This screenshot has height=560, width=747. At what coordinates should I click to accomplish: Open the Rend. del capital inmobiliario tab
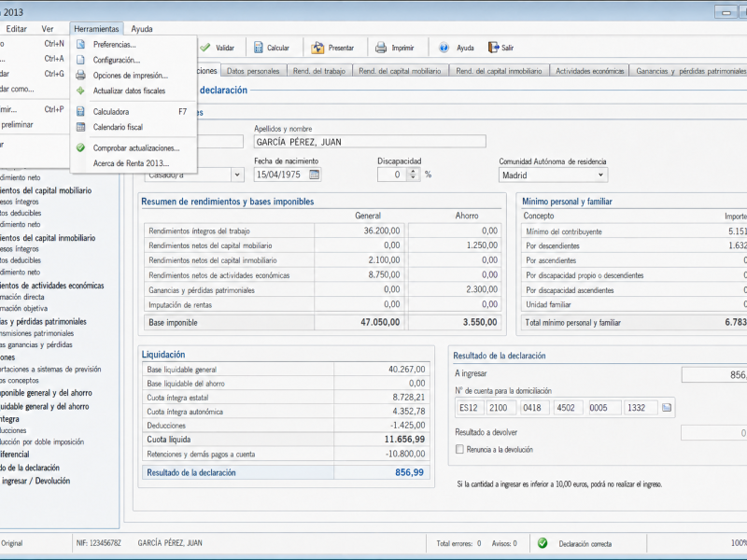pos(499,71)
